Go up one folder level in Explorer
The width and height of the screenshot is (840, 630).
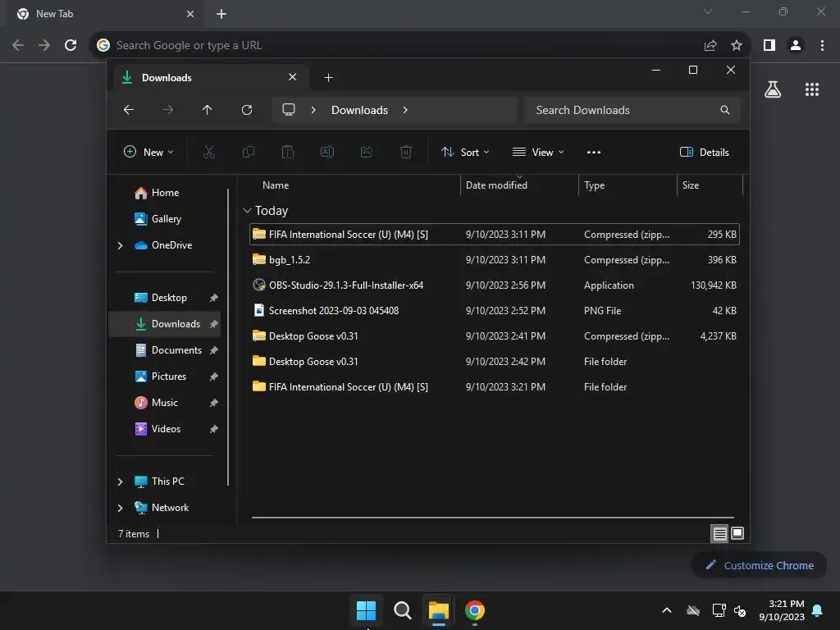[208, 110]
